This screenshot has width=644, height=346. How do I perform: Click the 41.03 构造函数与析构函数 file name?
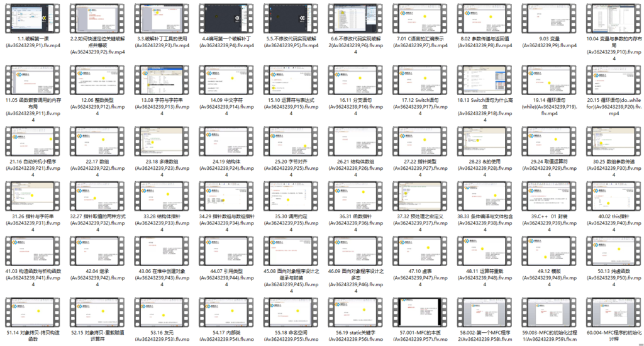33,278
